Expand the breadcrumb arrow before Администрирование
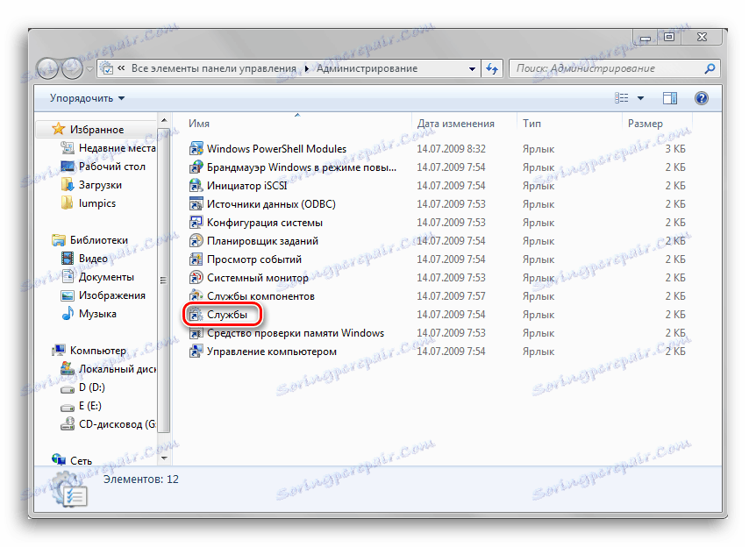 (x=307, y=68)
